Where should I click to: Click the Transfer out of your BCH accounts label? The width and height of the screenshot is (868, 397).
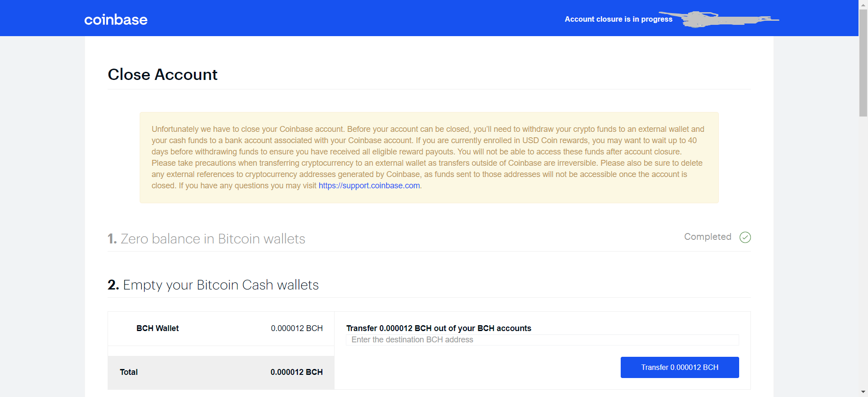point(439,328)
